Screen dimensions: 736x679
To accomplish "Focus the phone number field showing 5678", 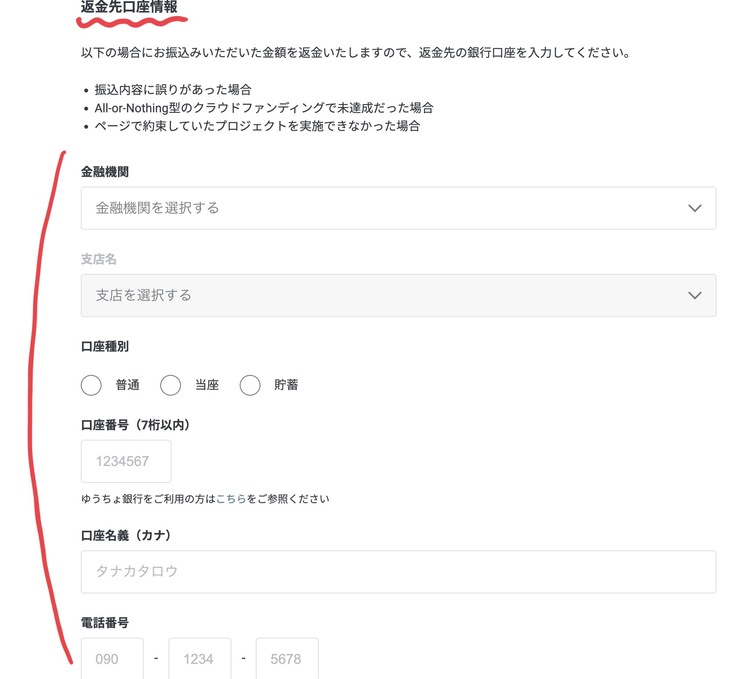I will pos(287,659).
